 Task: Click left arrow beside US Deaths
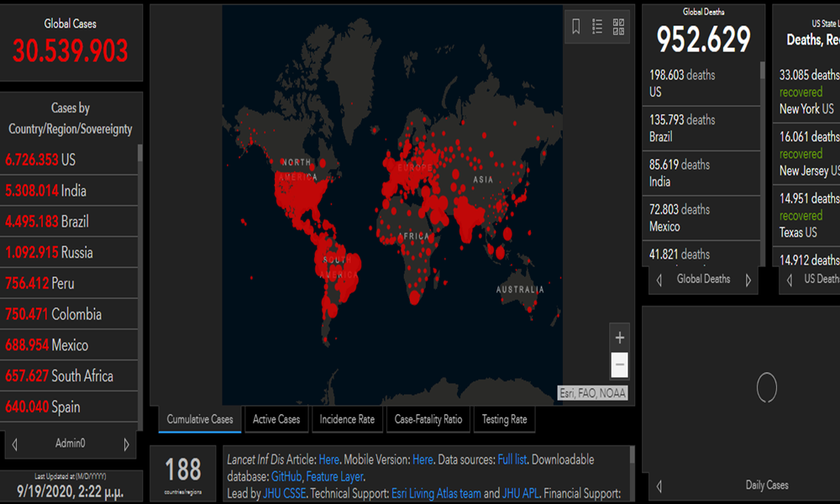pos(790,280)
